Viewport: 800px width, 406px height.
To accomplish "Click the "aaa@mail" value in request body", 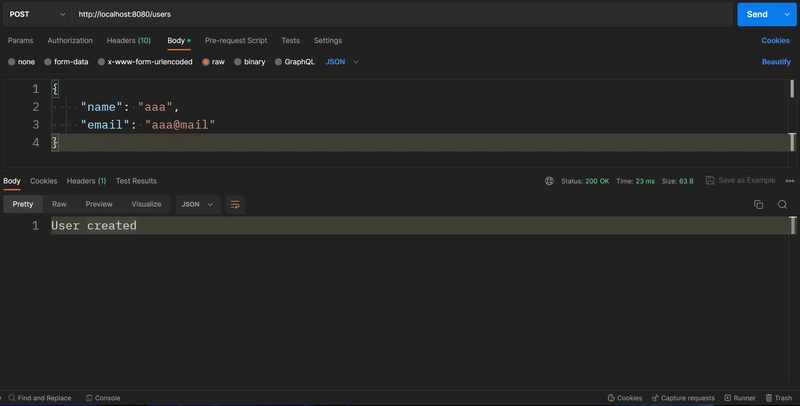I will click(180, 125).
